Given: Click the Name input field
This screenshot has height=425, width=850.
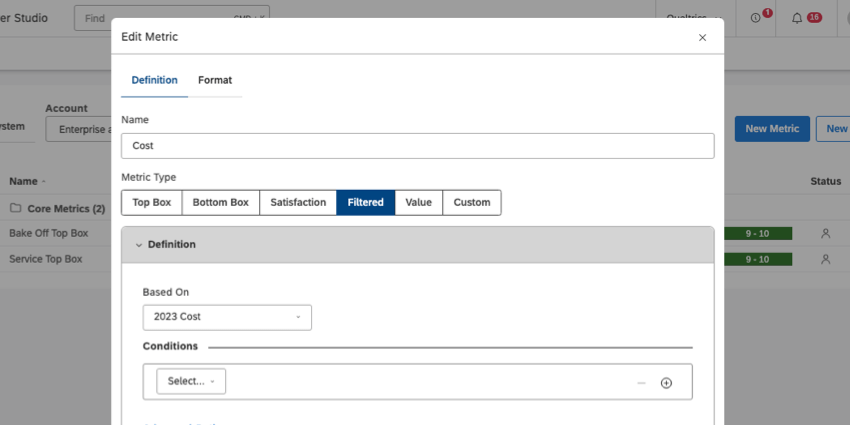Looking at the screenshot, I should click(417, 146).
